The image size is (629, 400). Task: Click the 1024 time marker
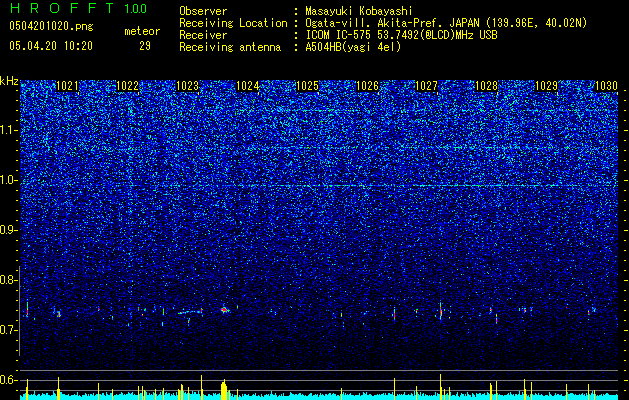[248, 86]
